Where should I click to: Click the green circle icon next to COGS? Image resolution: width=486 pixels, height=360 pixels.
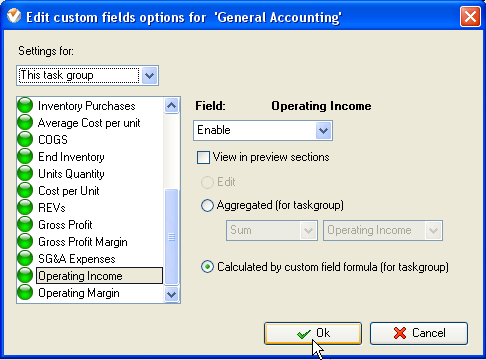pos(25,139)
